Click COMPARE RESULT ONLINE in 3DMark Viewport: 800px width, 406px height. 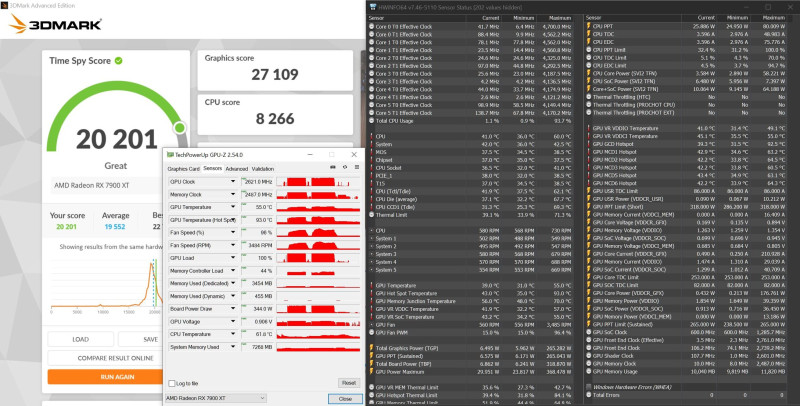[x=105, y=358]
